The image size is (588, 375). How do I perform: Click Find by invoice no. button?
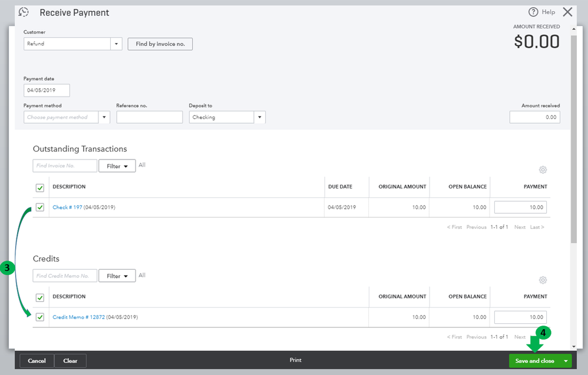tap(160, 44)
